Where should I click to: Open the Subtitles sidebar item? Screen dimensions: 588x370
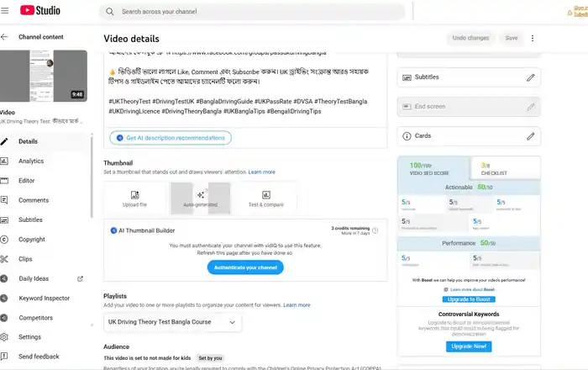point(45,220)
